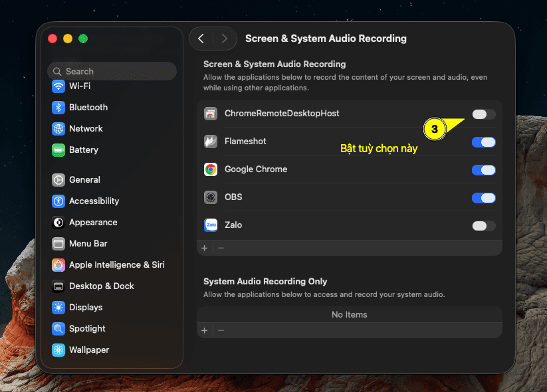
Task: Turn on the Zalo recording toggle
Action: [483, 225]
